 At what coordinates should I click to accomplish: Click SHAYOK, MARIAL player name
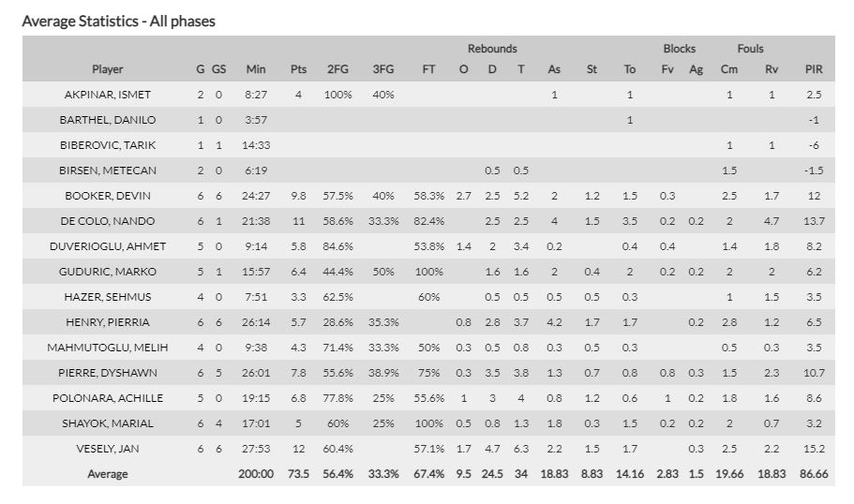108,423
